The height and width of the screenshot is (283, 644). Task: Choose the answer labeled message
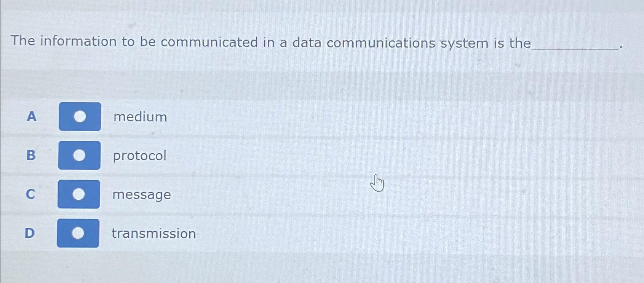pyautogui.click(x=141, y=195)
